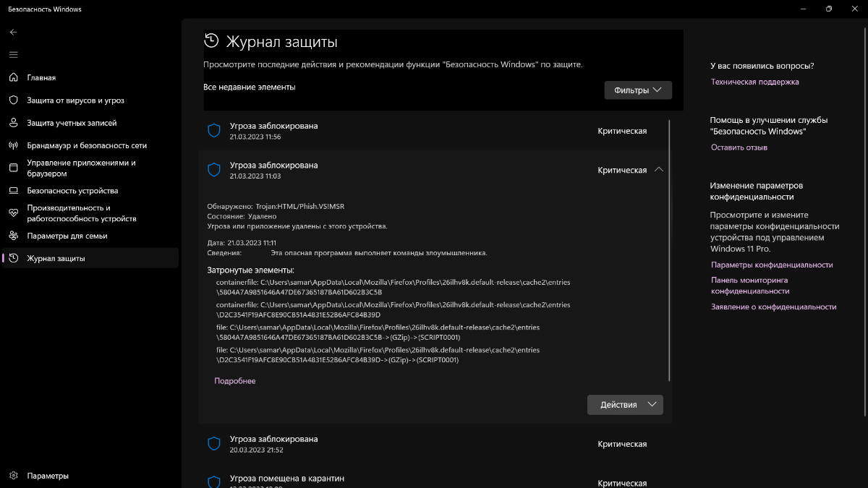Select Журнал защиты in the sidebar

56,258
